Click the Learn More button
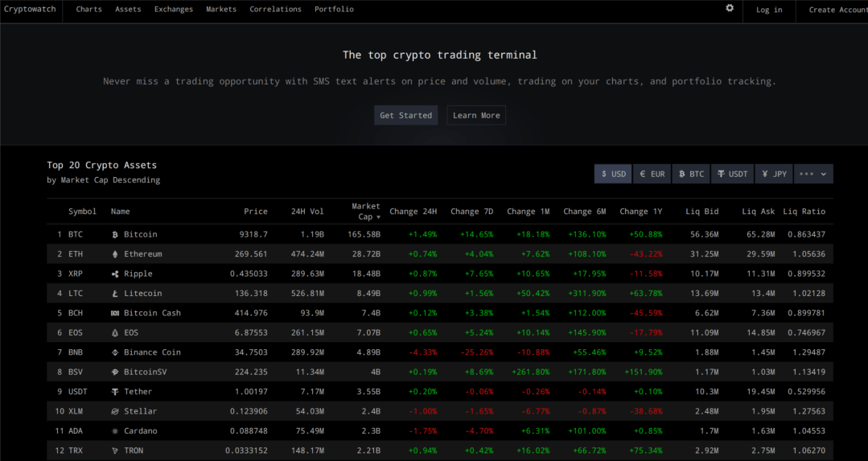Viewport: 868px width, 461px height. click(476, 115)
